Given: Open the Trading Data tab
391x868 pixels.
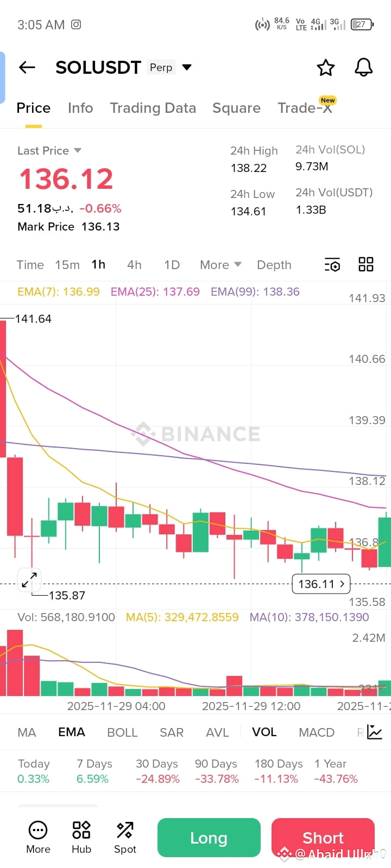Looking at the screenshot, I should coord(153,108).
